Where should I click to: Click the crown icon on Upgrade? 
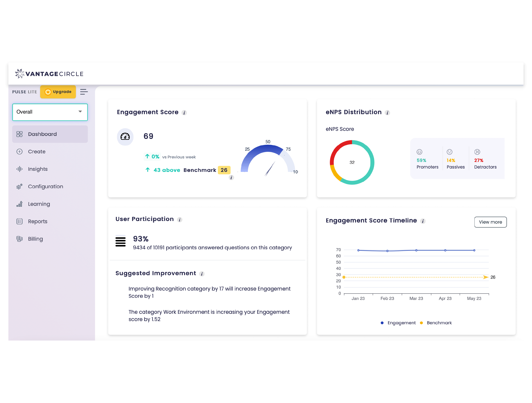pos(48,92)
